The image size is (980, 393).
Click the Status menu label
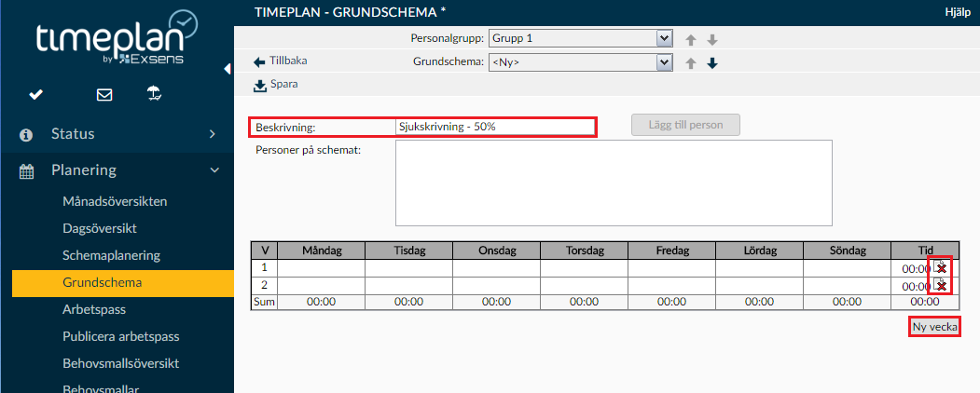pyautogui.click(x=73, y=134)
